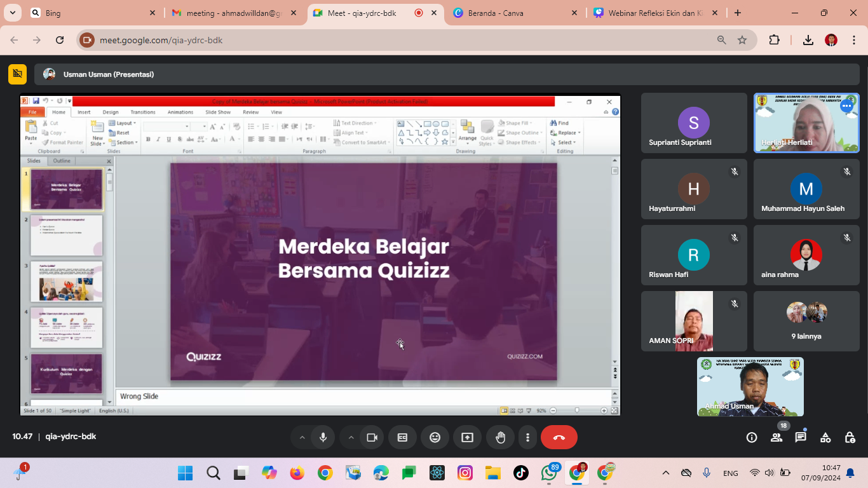Open the taskbar notification bell
This screenshot has width=868, height=488.
[850, 473]
